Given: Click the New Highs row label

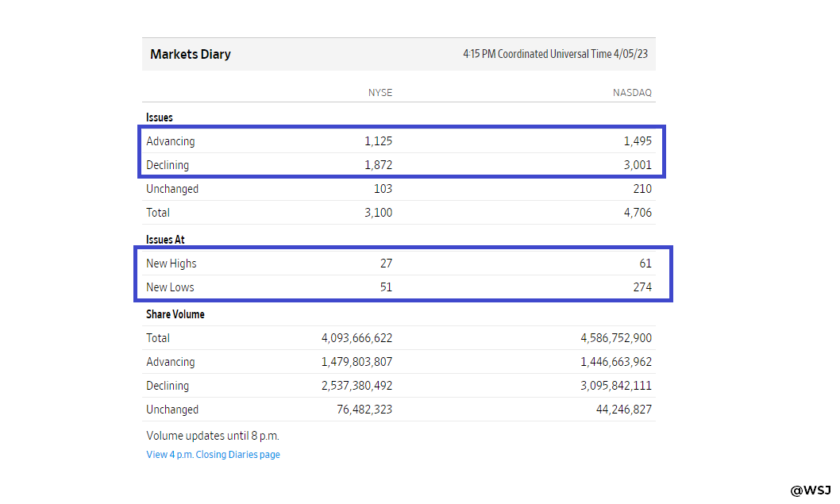Looking at the screenshot, I should (x=171, y=264).
